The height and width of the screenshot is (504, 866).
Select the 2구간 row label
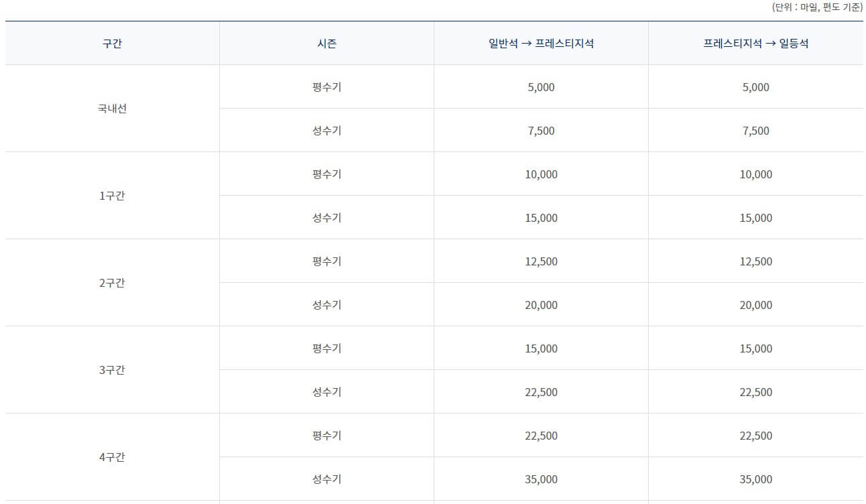pyautogui.click(x=112, y=282)
